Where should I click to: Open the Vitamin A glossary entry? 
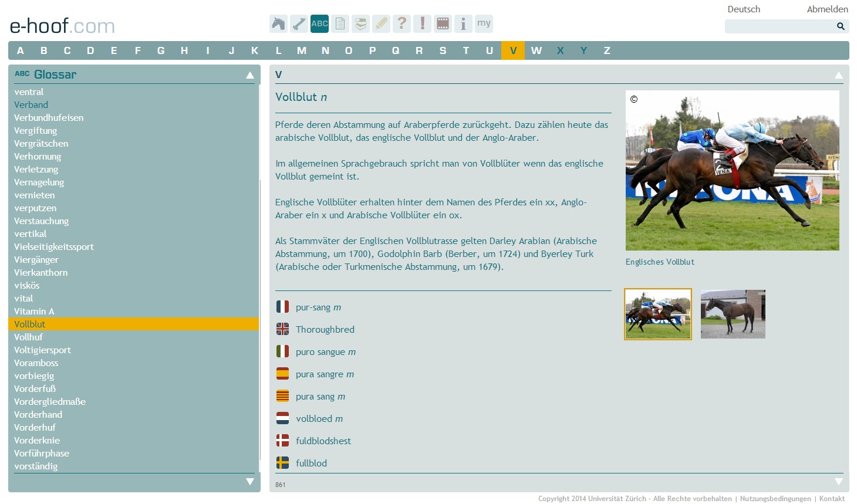click(34, 311)
